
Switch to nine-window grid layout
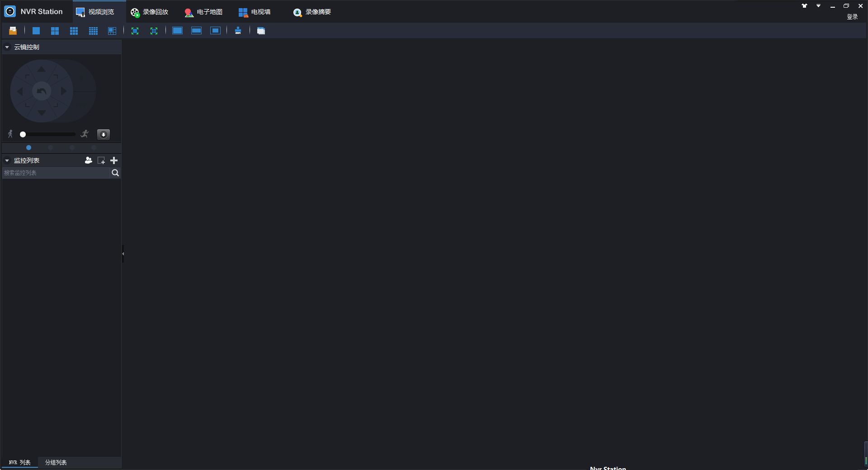74,31
